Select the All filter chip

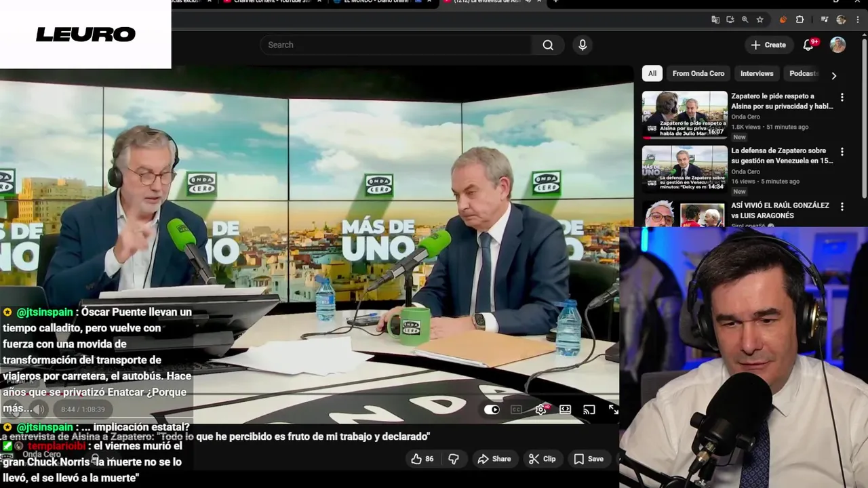(652, 73)
